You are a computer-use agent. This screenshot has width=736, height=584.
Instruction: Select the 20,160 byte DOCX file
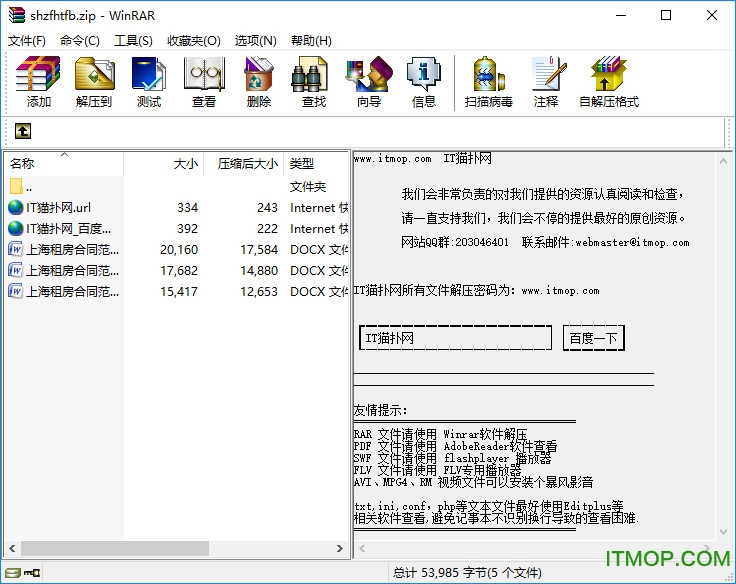coord(72,250)
